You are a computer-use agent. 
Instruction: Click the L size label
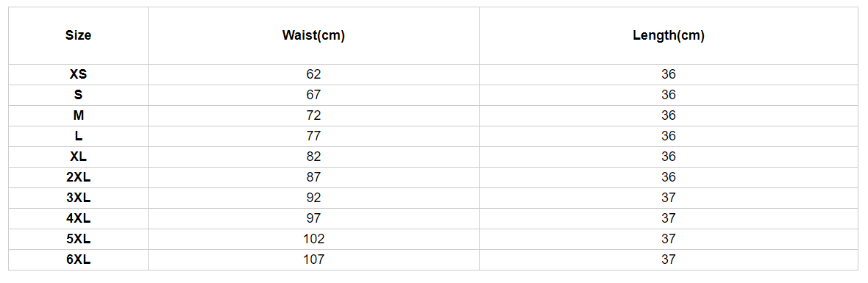(78, 136)
